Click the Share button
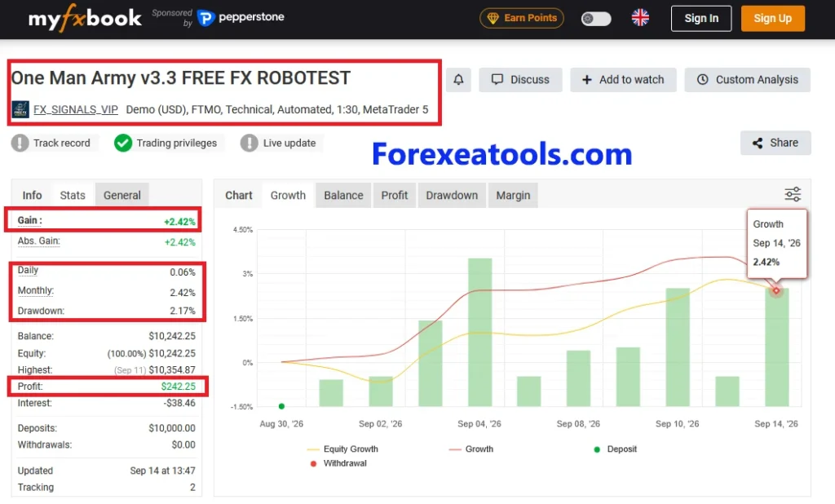 tap(775, 143)
